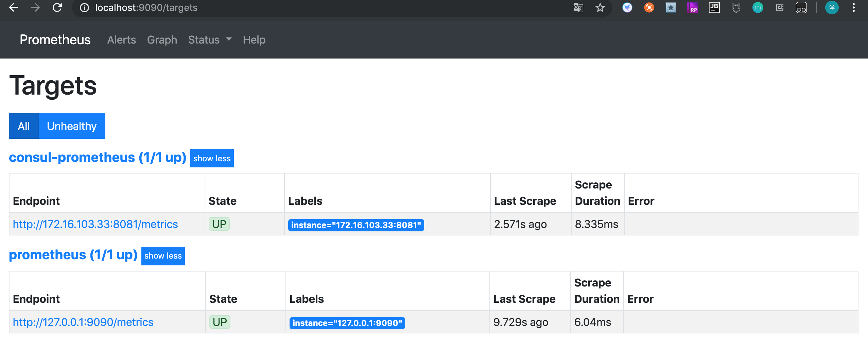Go forward with the browser forward arrow

click(x=35, y=7)
